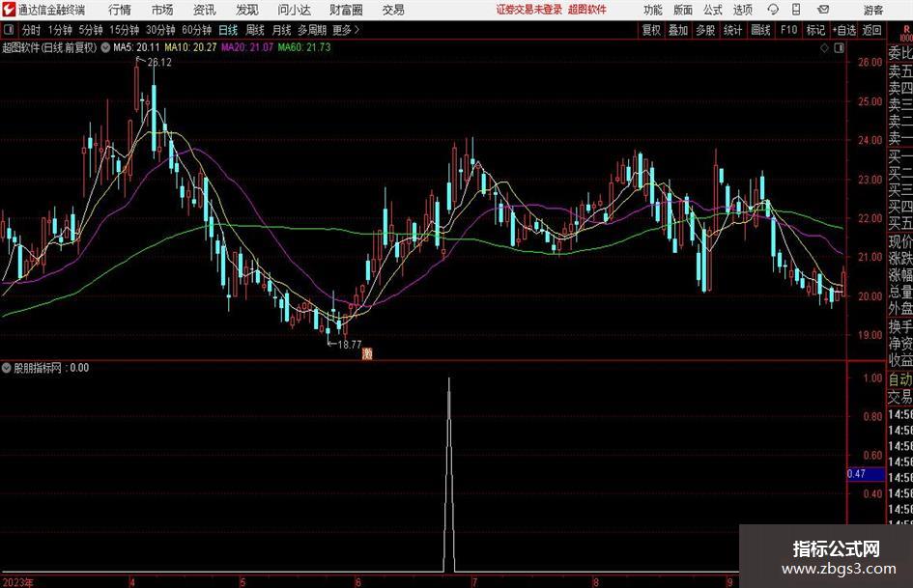
Task: Click the MA20: 21.07 value
Action: tap(247, 47)
